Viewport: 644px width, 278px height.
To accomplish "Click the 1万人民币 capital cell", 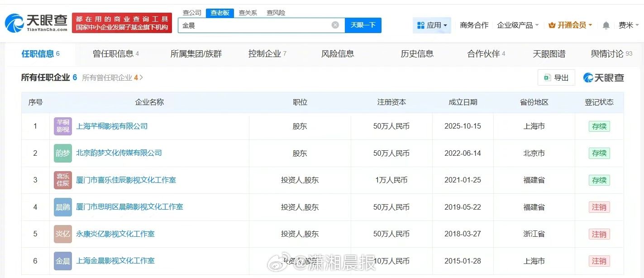I will coord(391,180).
